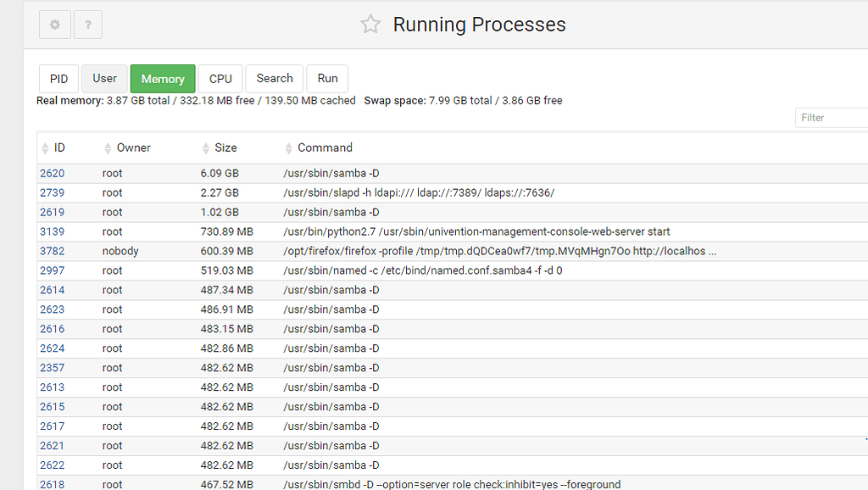
Task: Open the smbd process 2618
Action: tap(52, 484)
